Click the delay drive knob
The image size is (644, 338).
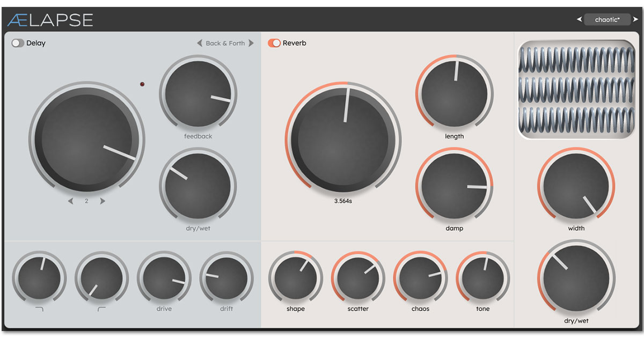[x=164, y=278]
